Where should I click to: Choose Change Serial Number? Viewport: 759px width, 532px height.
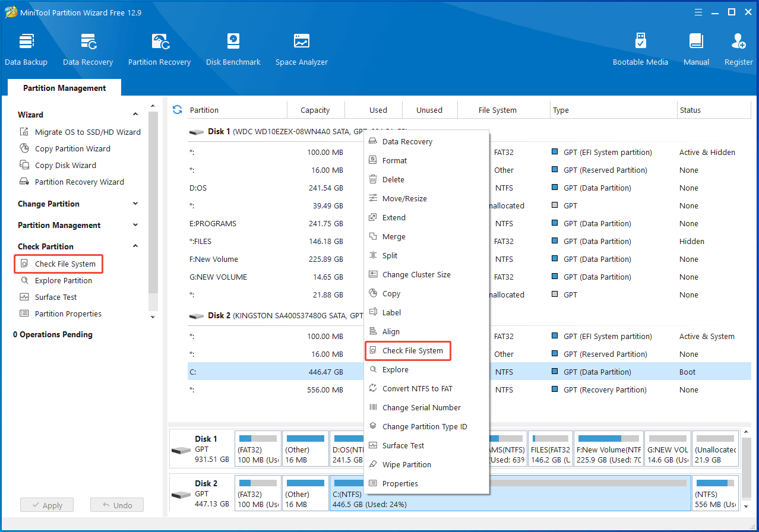pos(426,407)
